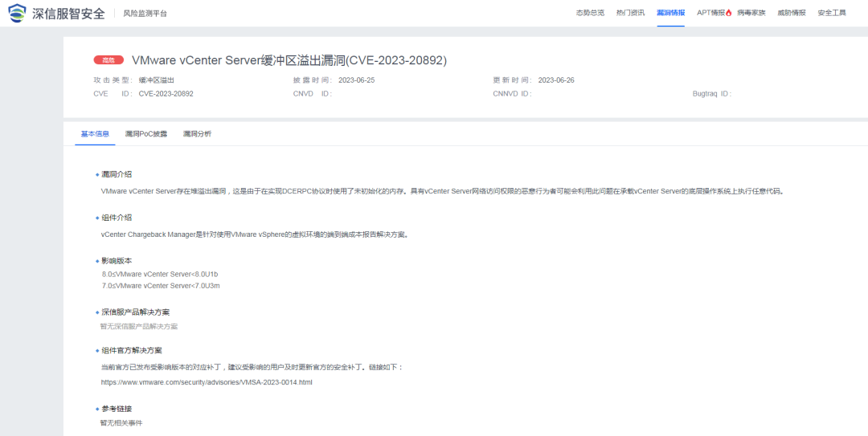Click the 深信服智安全 shield logo icon
Image resolution: width=868 pixels, height=436 pixels.
click(x=17, y=13)
